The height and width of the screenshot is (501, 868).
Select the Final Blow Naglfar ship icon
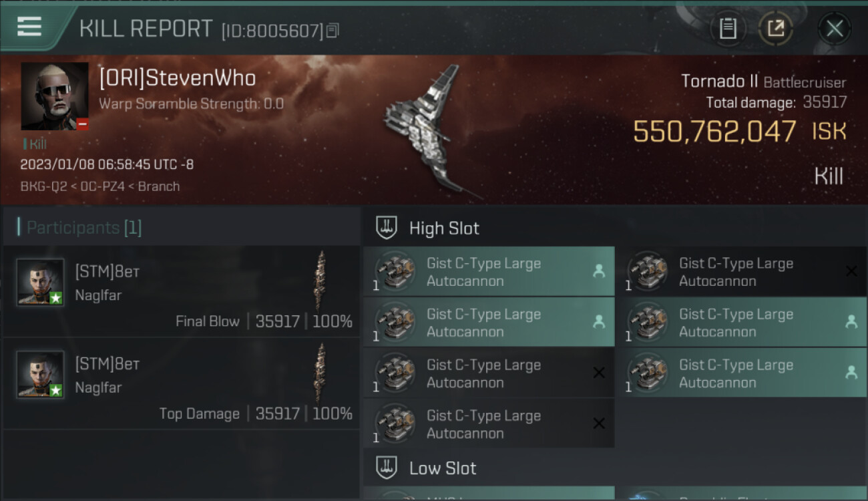point(321,280)
